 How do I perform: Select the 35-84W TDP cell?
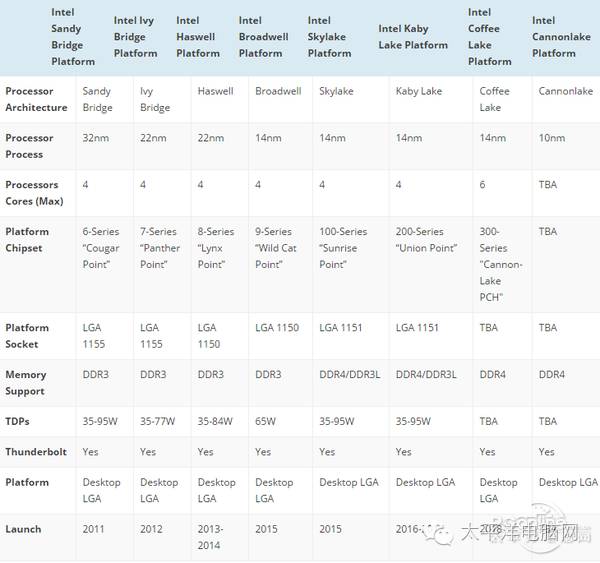tap(215, 421)
